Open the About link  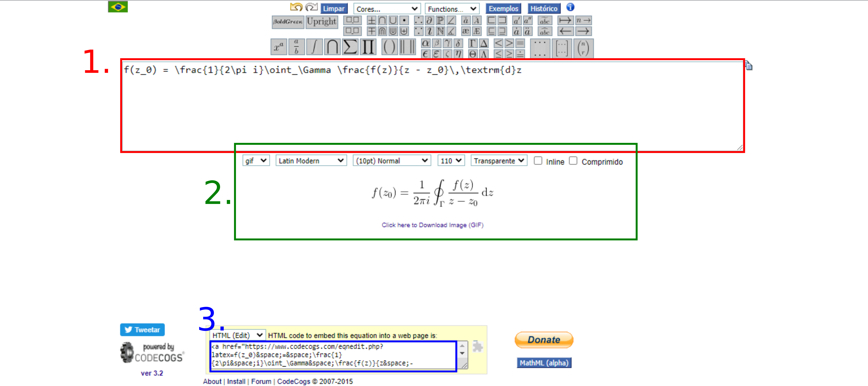click(212, 381)
